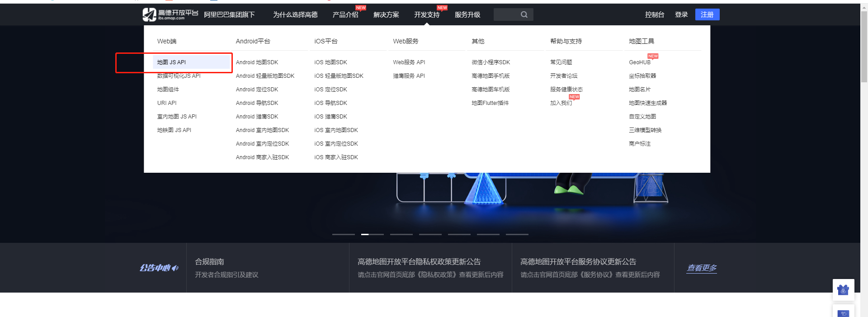
Task: Open 常见问题 help entry
Action: (561, 62)
